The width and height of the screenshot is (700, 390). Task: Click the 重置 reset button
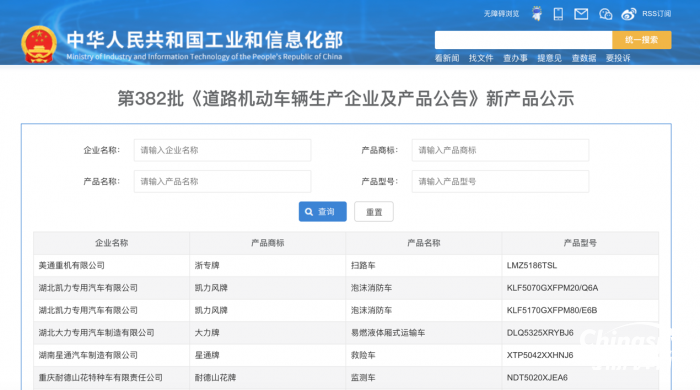(x=374, y=212)
